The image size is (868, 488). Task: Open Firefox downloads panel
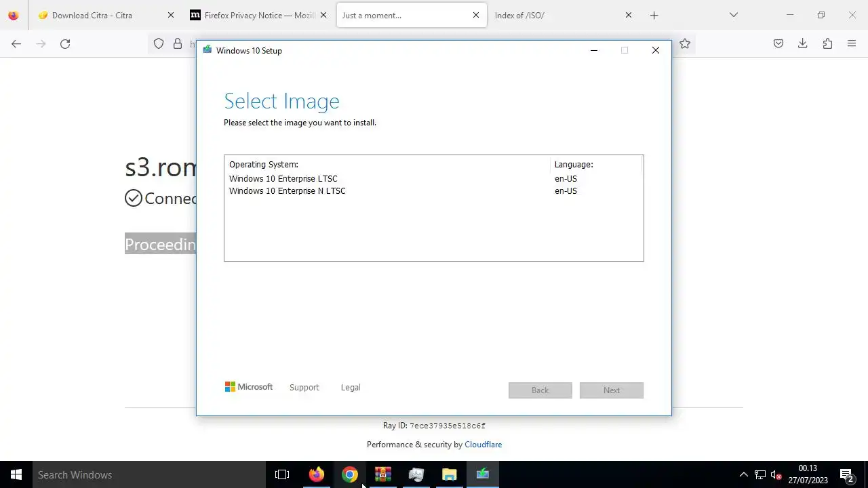coord(803,44)
